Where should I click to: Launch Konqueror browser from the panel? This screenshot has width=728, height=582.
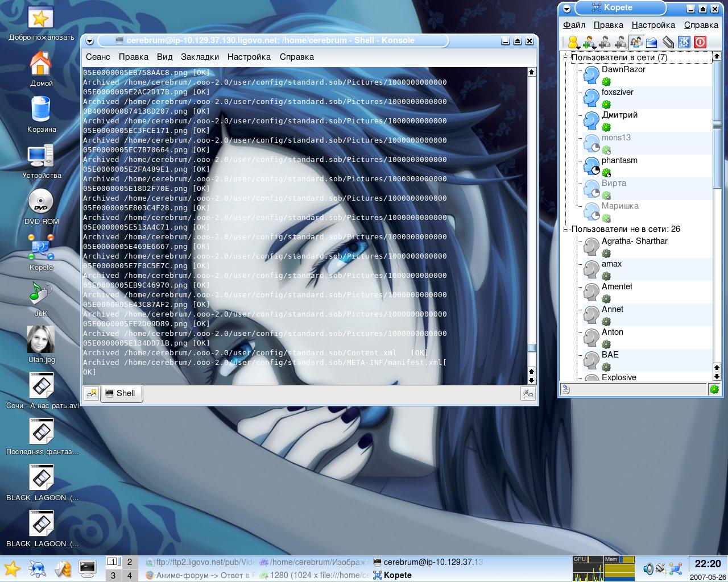(x=38, y=568)
